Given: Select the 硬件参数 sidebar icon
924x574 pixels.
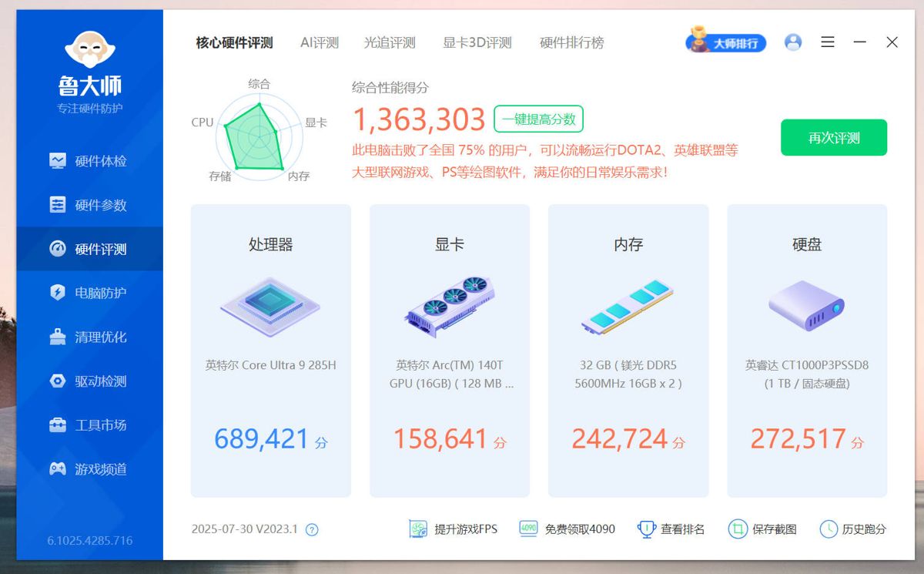Looking at the screenshot, I should [x=58, y=205].
